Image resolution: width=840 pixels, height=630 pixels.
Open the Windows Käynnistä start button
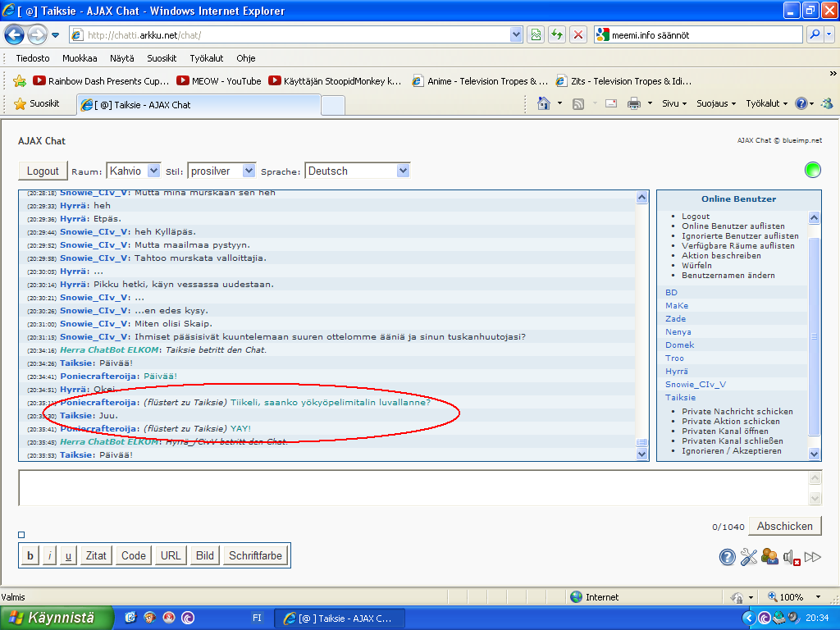tap(57, 618)
